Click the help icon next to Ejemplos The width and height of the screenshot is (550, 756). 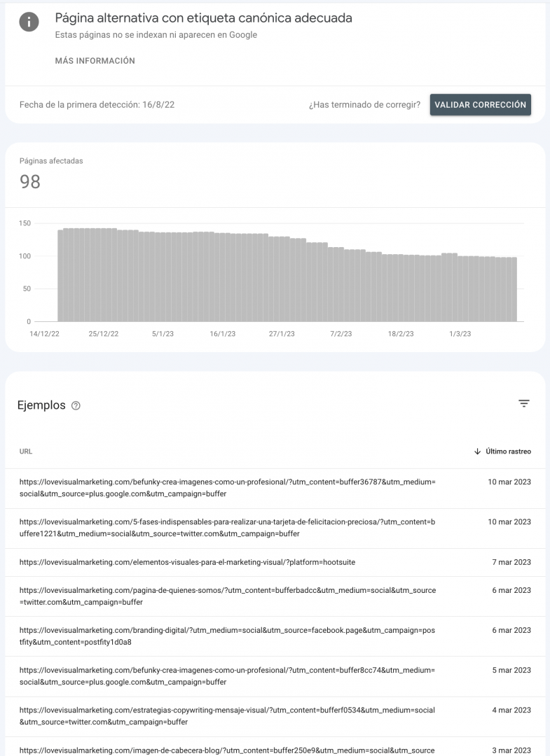click(x=76, y=405)
